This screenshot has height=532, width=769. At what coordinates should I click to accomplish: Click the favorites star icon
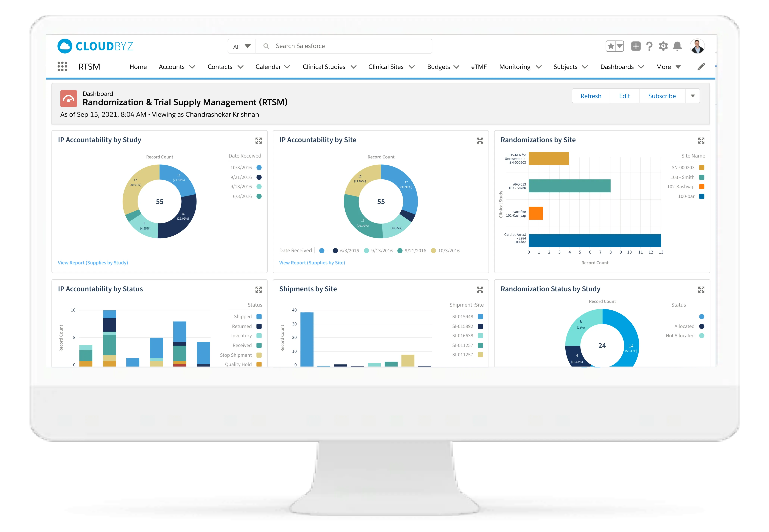click(x=611, y=46)
